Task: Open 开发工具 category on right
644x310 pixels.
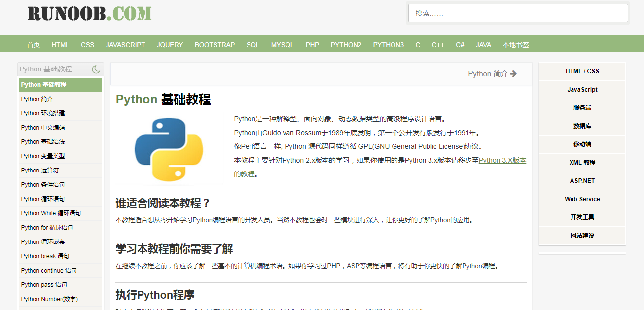Action: pyautogui.click(x=582, y=217)
